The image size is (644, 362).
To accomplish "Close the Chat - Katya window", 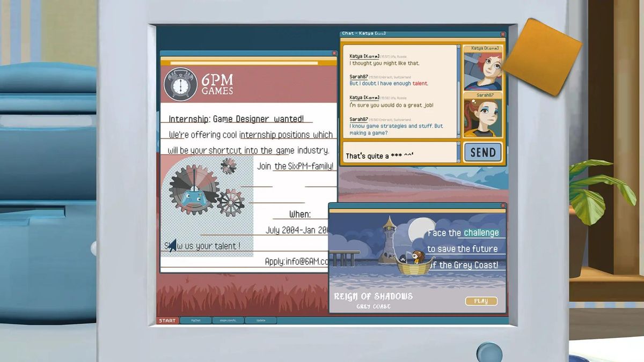I will click(x=503, y=34).
